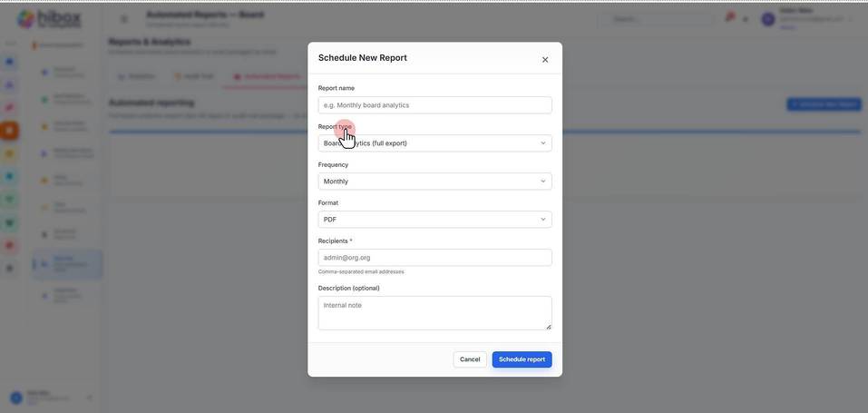Focus the Description internal note textarea
Image resolution: width=868 pixels, height=413 pixels.
pos(434,312)
